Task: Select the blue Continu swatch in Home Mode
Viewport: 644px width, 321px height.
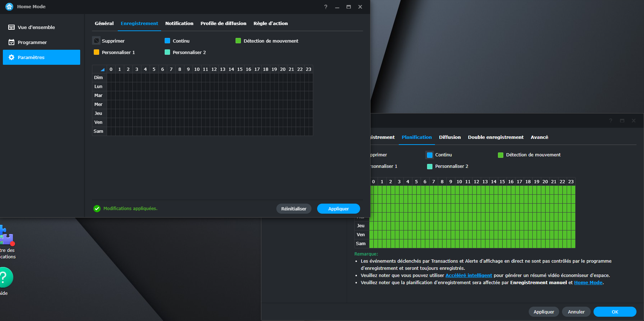Action: (x=167, y=41)
